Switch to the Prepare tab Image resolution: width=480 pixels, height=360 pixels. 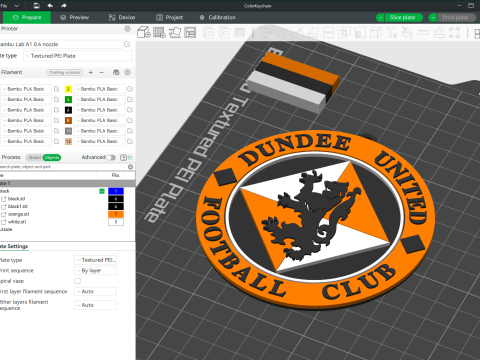(x=27, y=17)
